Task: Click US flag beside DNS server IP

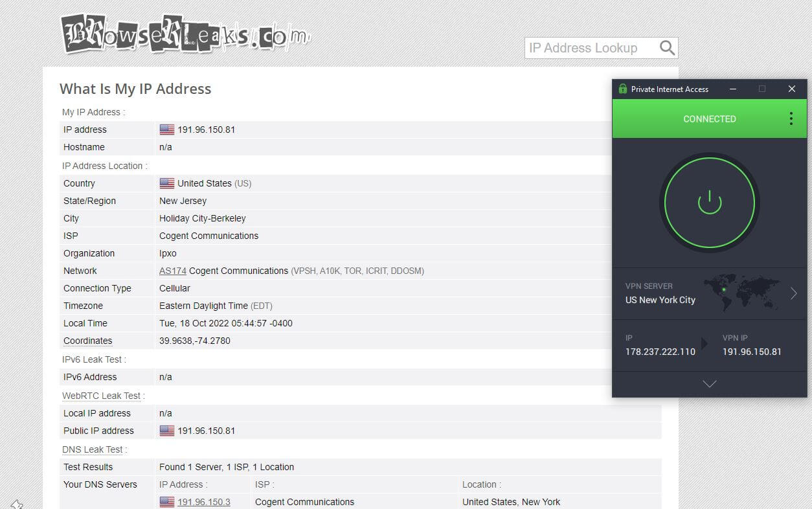Action: 167,502
